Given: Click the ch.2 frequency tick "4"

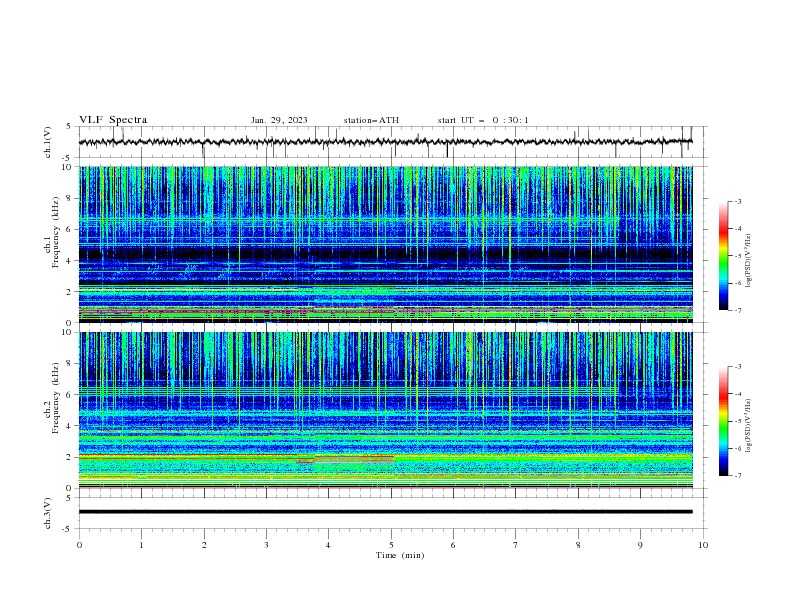Looking at the screenshot, I should (x=69, y=426).
